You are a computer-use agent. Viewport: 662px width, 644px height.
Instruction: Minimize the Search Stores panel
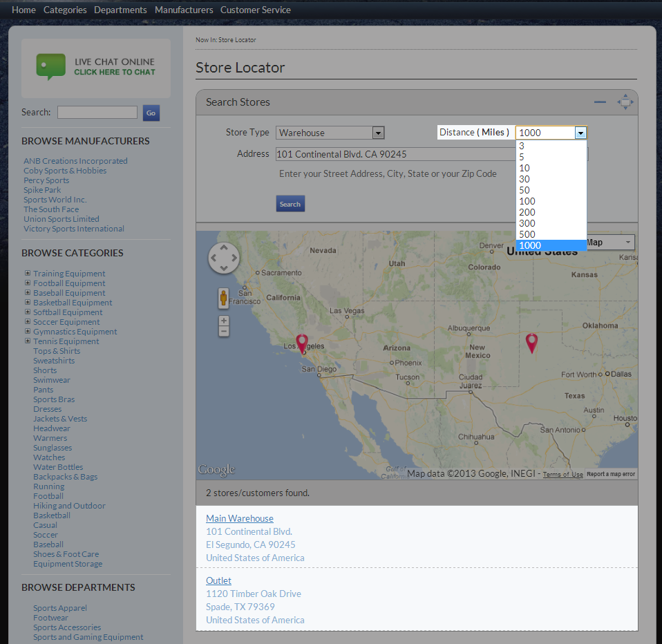600,102
